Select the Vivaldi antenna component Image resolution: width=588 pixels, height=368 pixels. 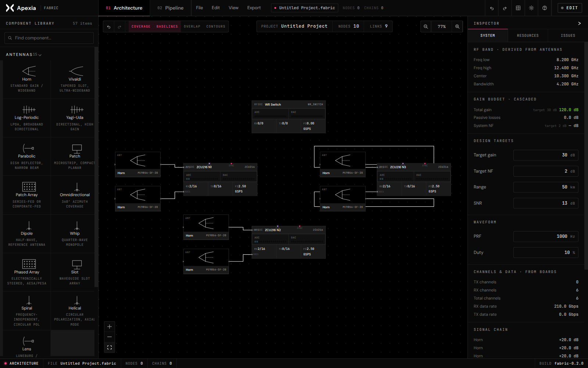[x=75, y=79]
